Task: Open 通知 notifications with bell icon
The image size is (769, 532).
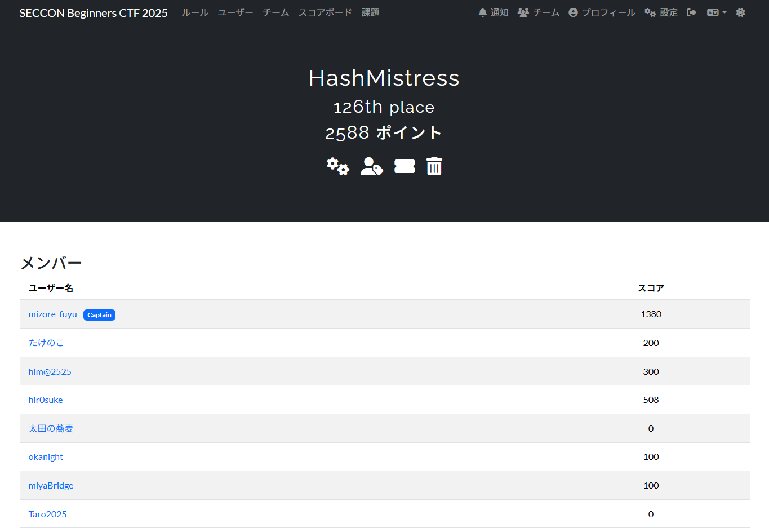Action: (493, 12)
